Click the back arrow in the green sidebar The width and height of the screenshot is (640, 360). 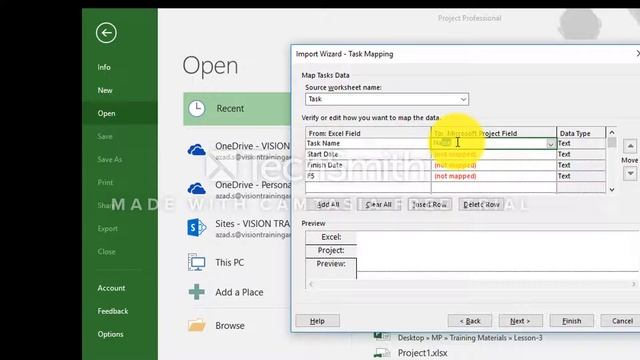[106, 33]
